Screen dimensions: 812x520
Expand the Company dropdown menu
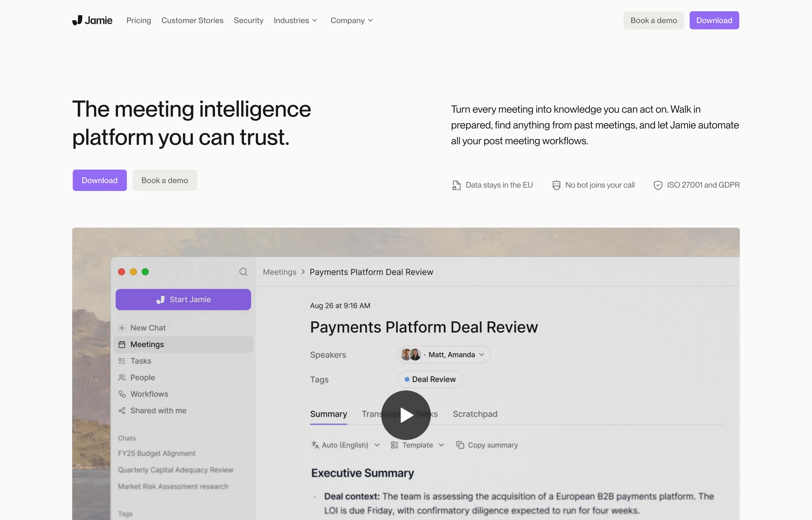click(x=352, y=20)
